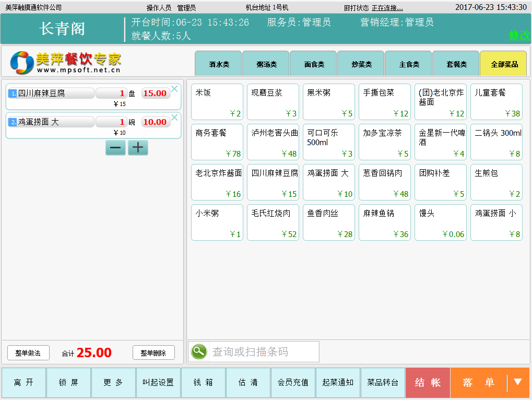This screenshot has height=400, width=532.
Task: Click the minus quantity button
Action: click(x=115, y=148)
